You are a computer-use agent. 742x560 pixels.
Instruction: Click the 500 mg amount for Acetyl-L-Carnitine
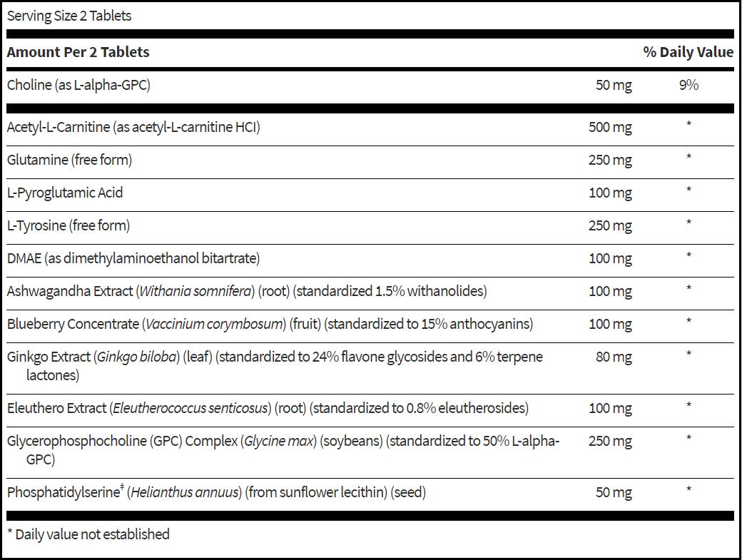pyautogui.click(x=610, y=128)
